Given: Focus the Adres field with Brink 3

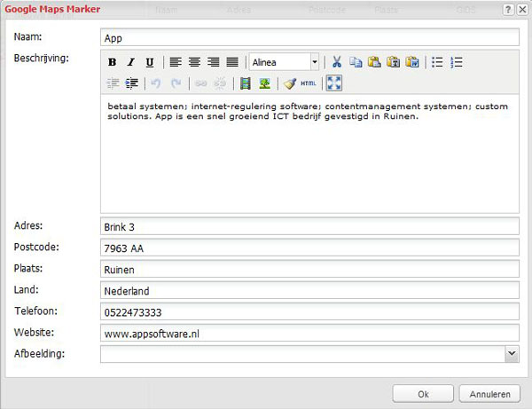Looking at the screenshot, I should [309, 226].
